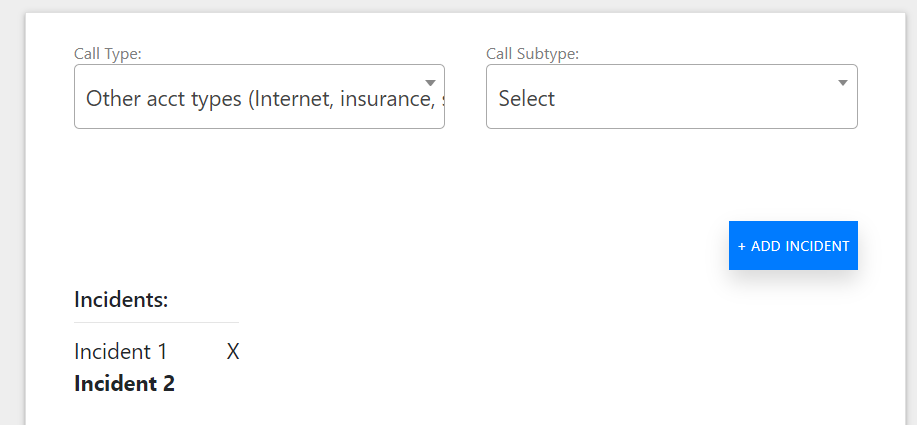Click the 'Incidents:' heading
The width and height of the screenshot is (917, 425).
121,300
